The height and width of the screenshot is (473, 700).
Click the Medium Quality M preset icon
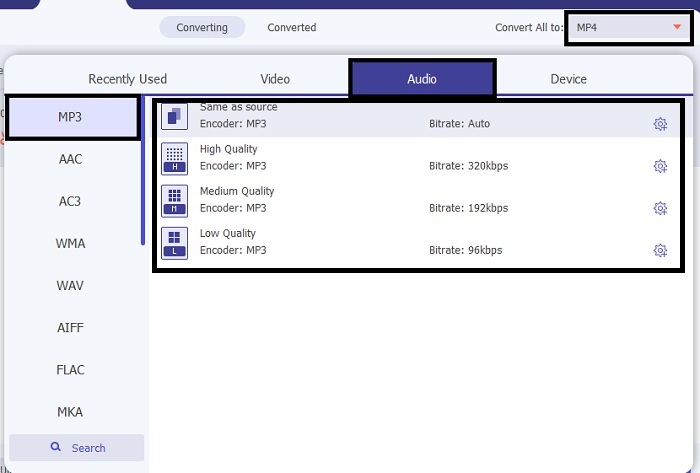[x=175, y=201]
